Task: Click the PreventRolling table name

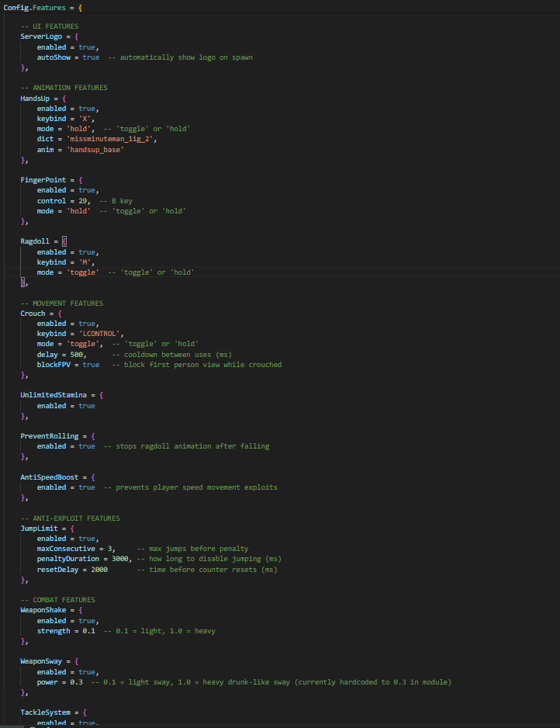Action: 49,436
